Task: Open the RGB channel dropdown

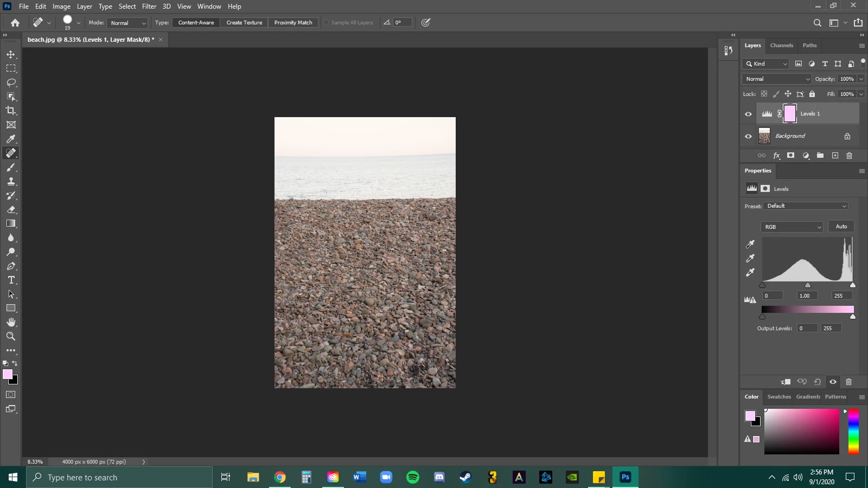Action: [792, 227]
